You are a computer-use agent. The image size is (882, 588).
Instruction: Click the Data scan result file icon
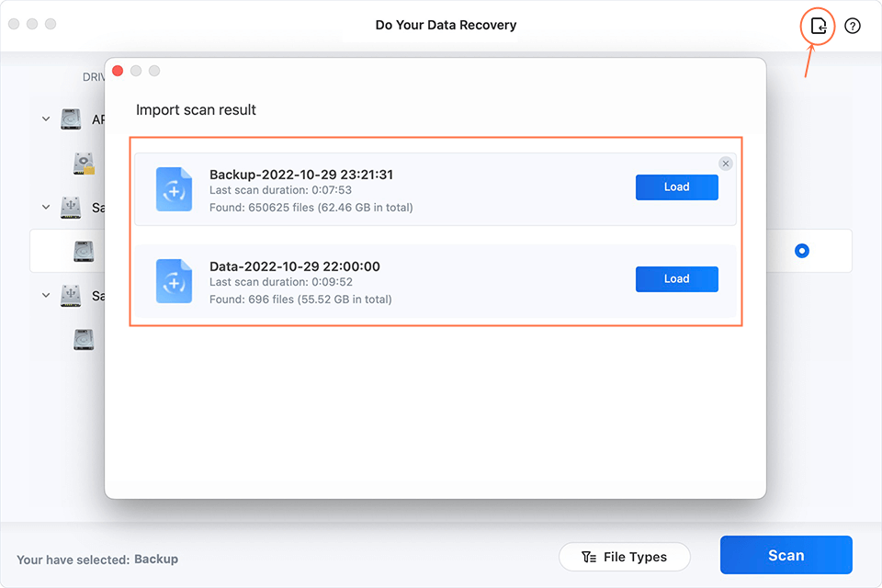(x=174, y=281)
